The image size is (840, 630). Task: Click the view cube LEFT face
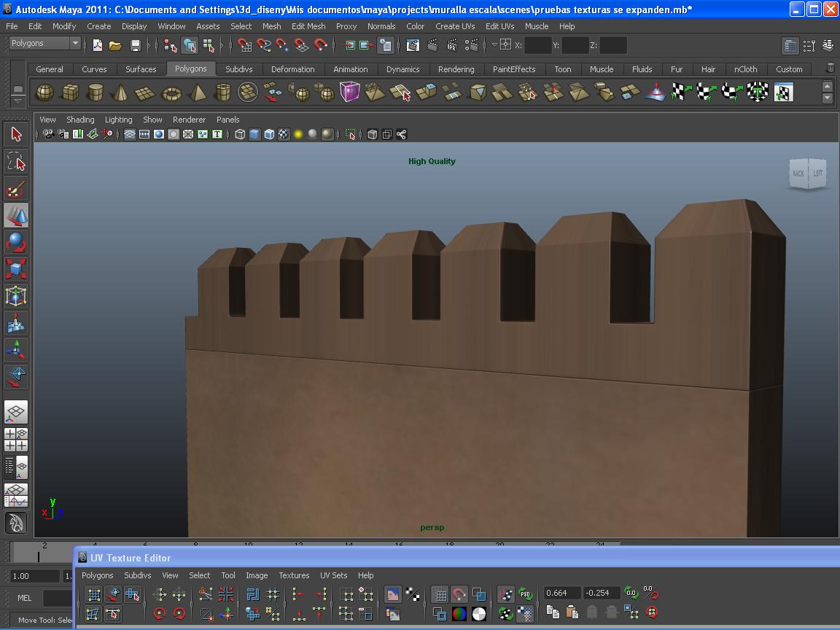817,173
